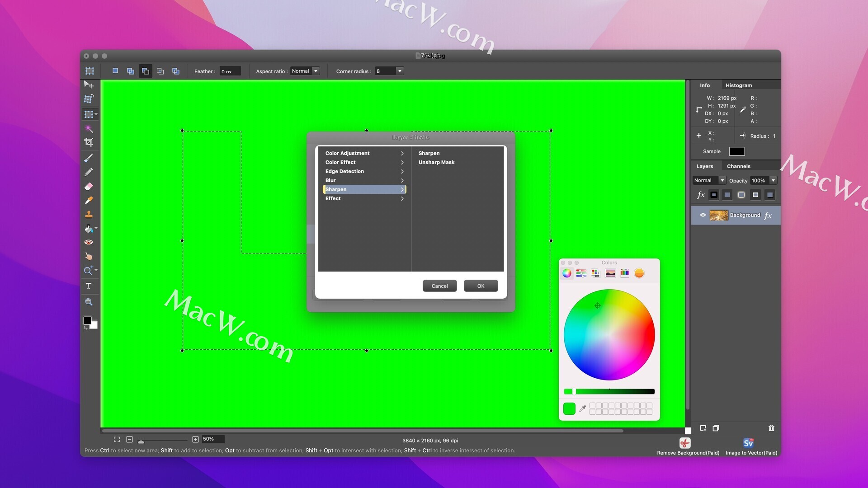
Task: Duplicate the layer with the Layers panel icon
Action: (x=716, y=428)
